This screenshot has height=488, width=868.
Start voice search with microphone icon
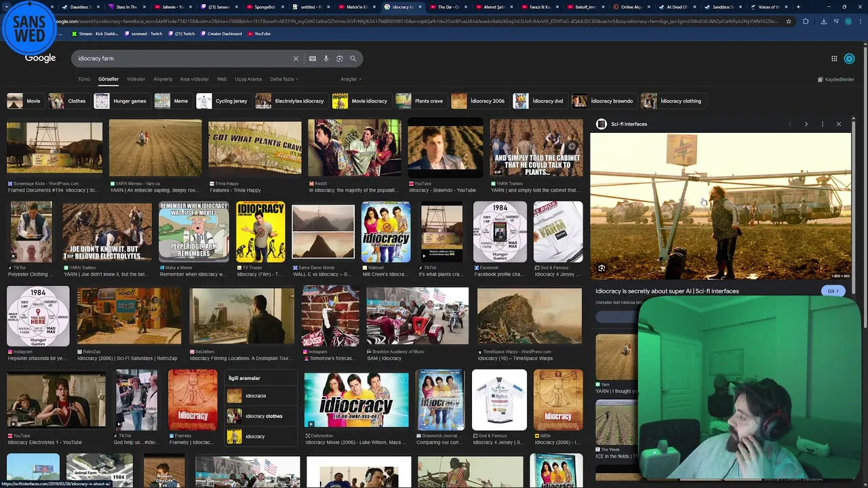click(x=326, y=58)
